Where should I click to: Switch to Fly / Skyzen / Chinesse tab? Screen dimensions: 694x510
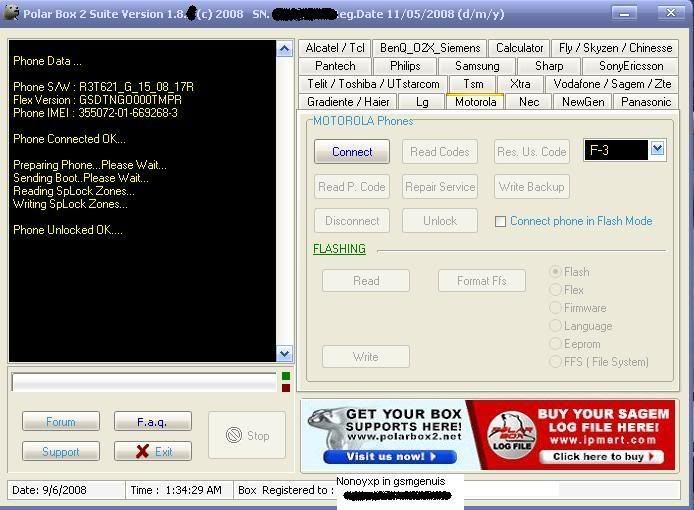point(615,48)
